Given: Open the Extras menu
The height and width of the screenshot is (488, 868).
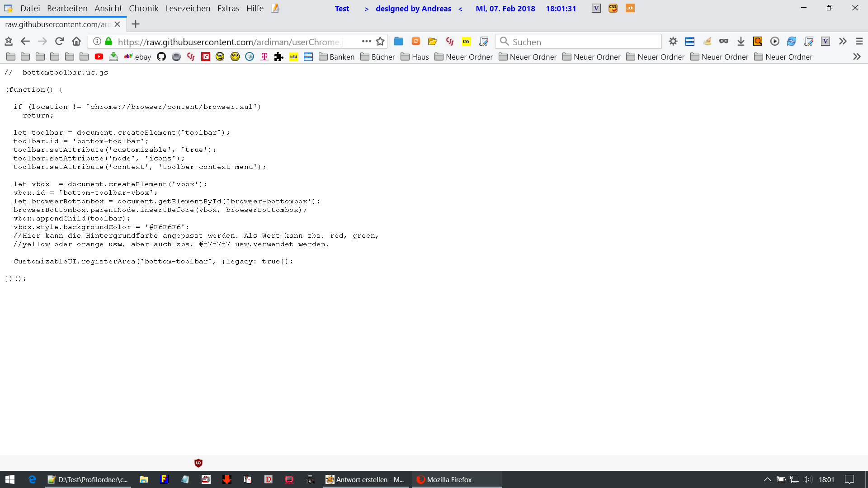Looking at the screenshot, I should coord(228,8).
